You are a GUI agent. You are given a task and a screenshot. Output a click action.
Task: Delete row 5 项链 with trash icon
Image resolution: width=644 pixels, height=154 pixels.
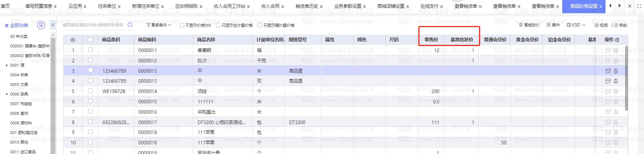pyautogui.click(x=616, y=91)
